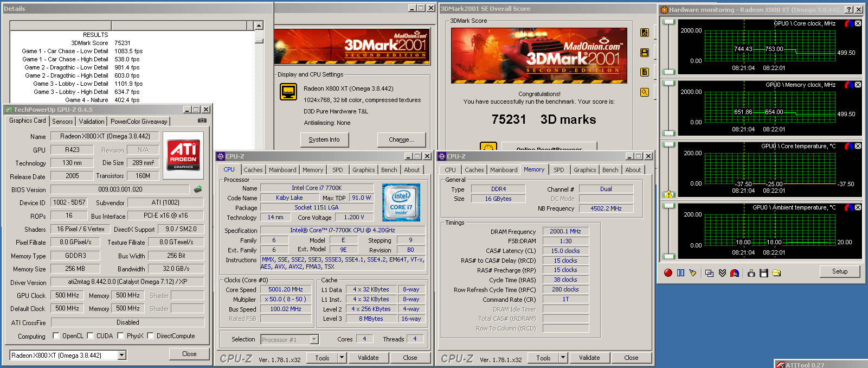
Task: Enable the OpenCL checkbox in GPU-Z
Action: pos(56,336)
